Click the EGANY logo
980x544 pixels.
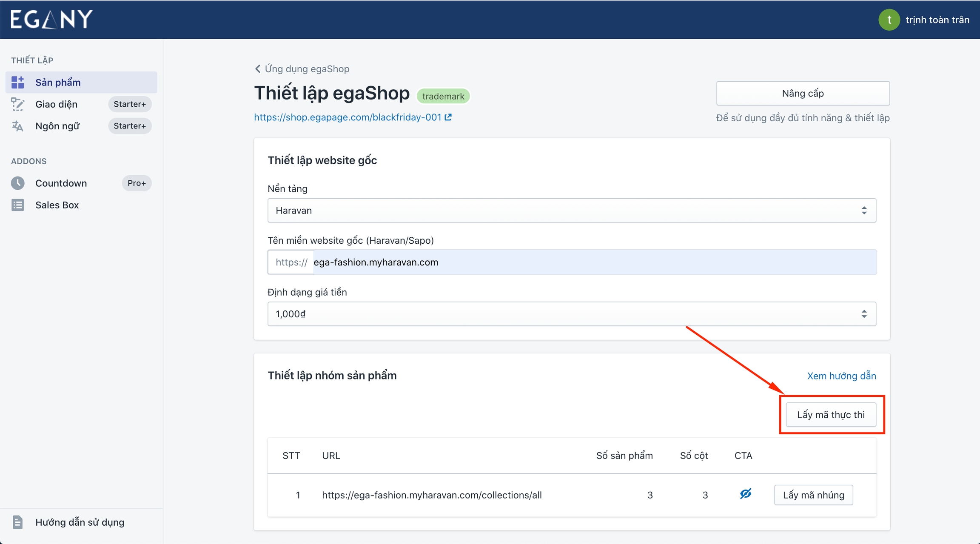[x=51, y=20]
